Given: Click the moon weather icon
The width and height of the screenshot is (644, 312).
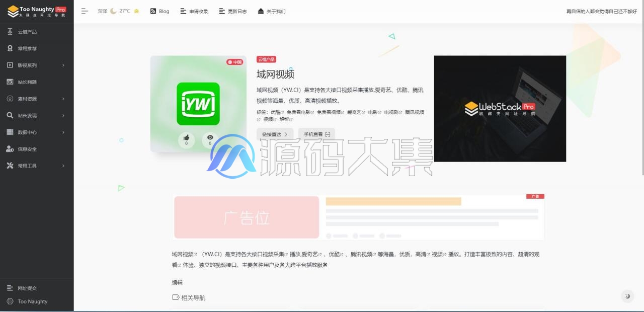Looking at the screenshot, I should coord(113,11).
